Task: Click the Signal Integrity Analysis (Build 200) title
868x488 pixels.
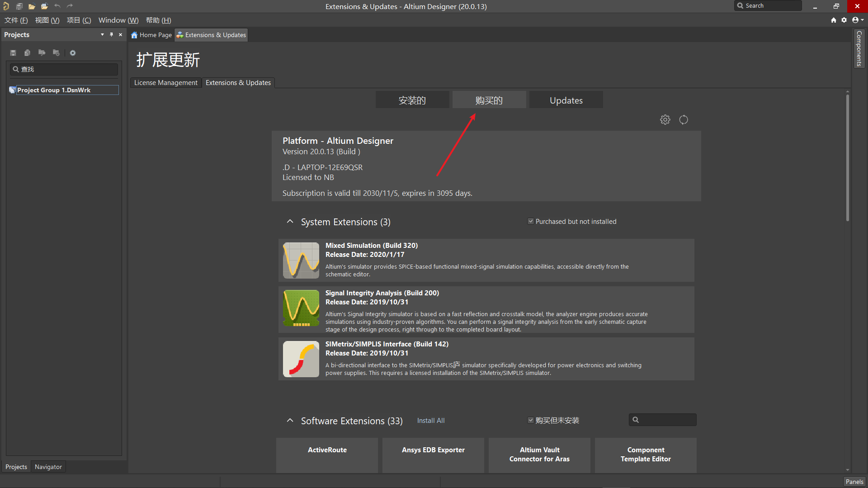Action: [x=382, y=293]
